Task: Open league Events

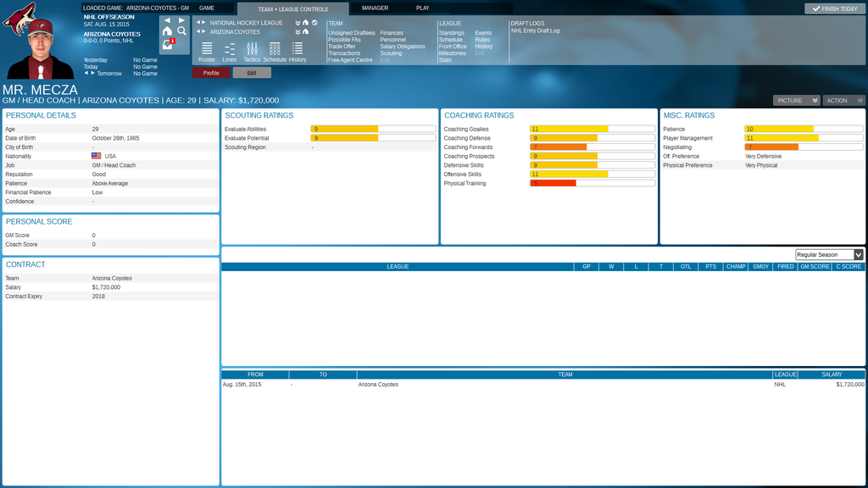Action: click(483, 33)
